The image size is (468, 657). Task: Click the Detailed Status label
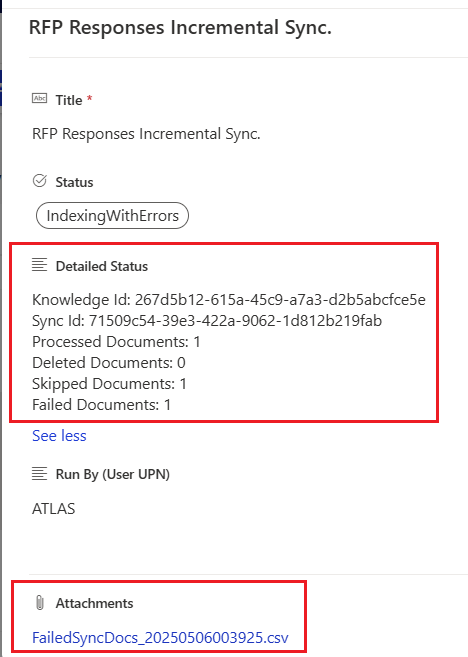coord(102,266)
